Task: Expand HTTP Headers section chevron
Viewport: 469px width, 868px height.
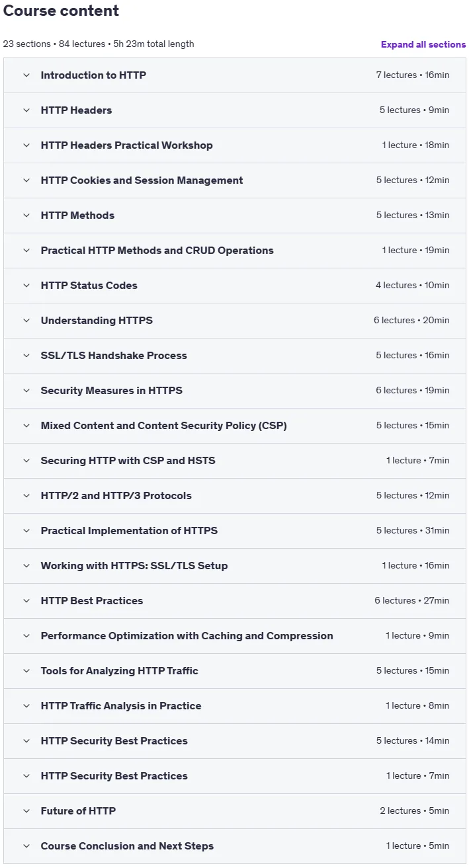Action: pos(26,110)
